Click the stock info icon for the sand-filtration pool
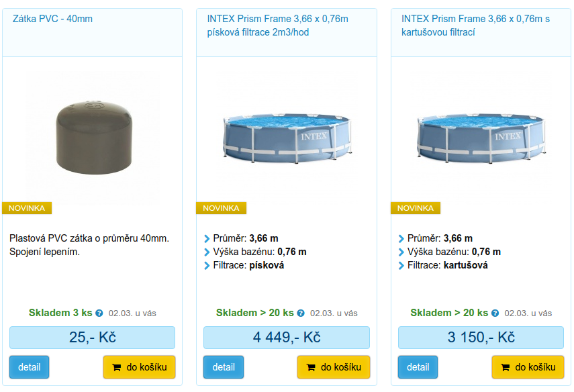This screenshot has width=574, height=392. click(x=301, y=313)
